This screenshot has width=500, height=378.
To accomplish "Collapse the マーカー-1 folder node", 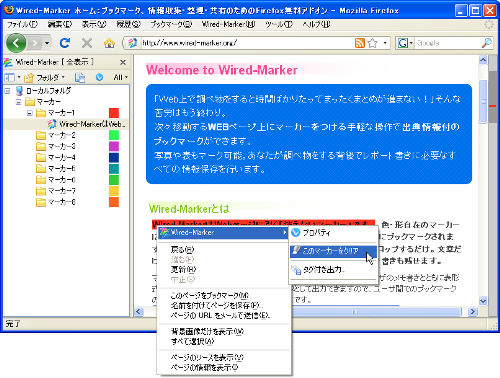I will [30, 113].
